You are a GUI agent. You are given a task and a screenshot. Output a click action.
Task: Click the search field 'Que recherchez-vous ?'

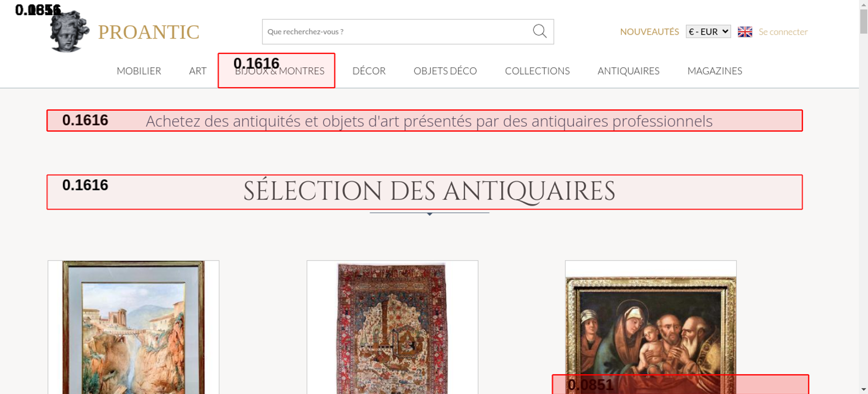pyautogui.click(x=395, y=32)
